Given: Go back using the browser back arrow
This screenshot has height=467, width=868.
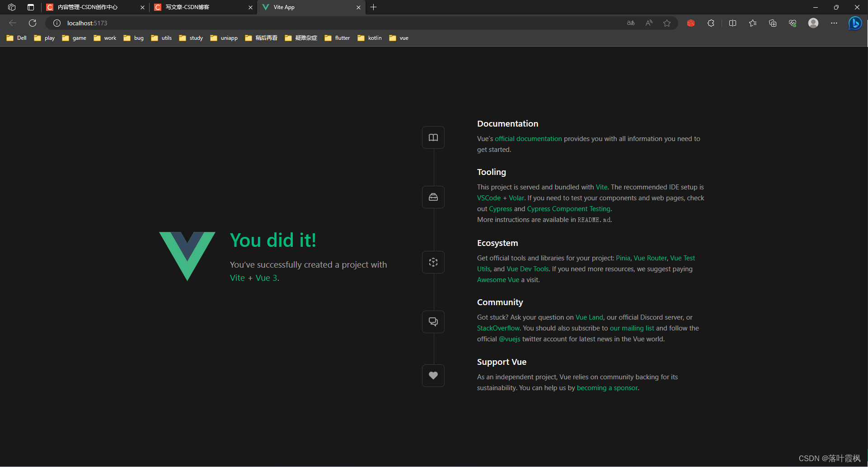Looking at the screenshot, I should 13,23.
